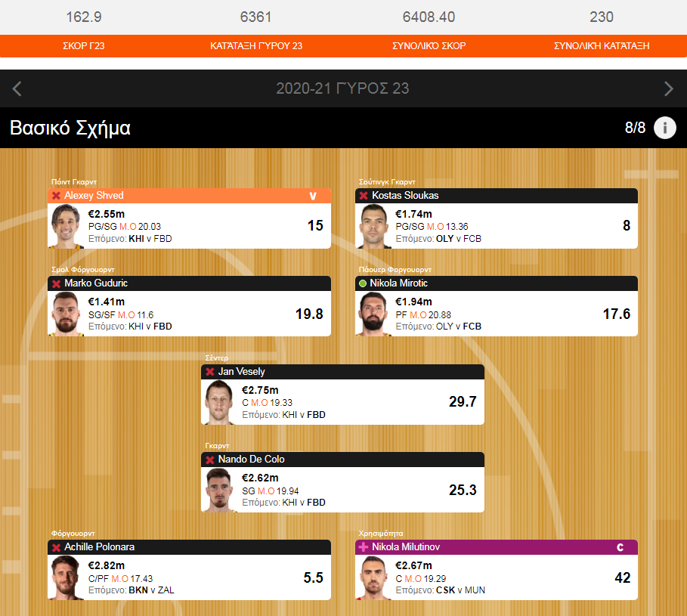Click the red X beside Nando De Colo
The image size is (687, 616).
tap(210, 460)
